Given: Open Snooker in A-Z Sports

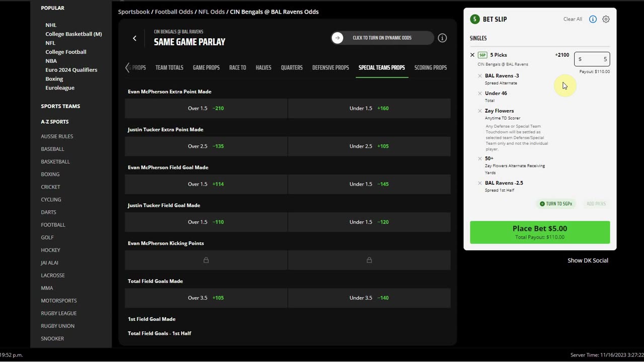Looking at the screenshot, I should [x=52, y=339].
